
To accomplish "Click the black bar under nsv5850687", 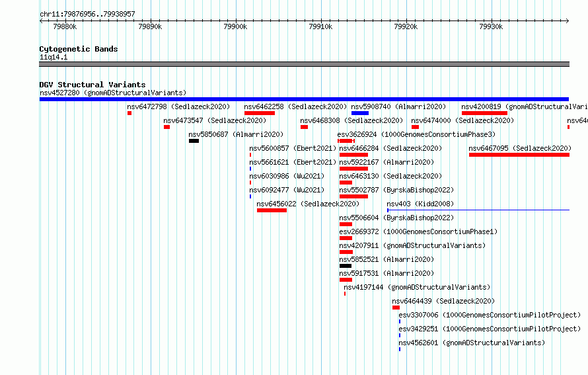I will click(194, 141).
